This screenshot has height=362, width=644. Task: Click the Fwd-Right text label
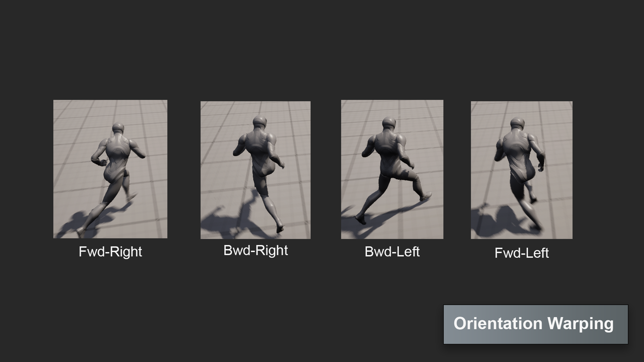point(110,252)
